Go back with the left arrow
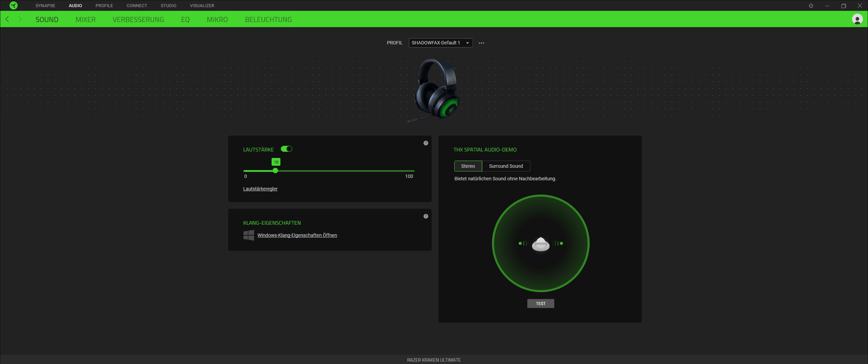The height and width of the screenshot is (364, 868). [7, 19]
